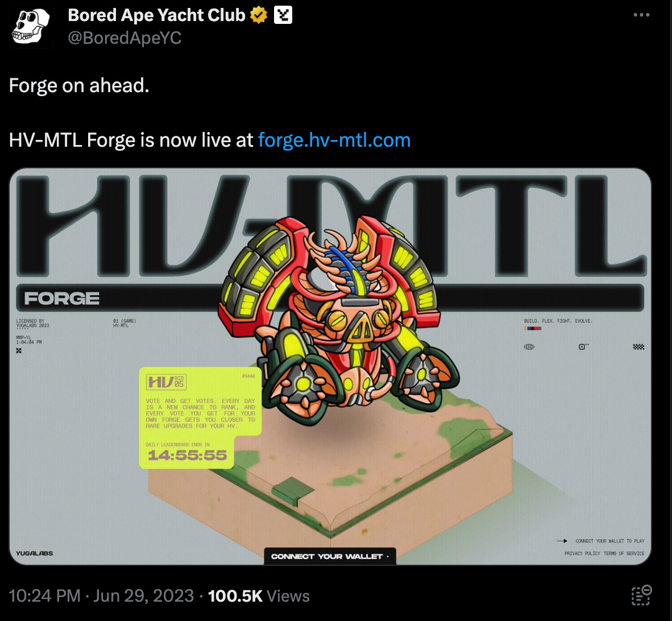Open the Bored Ape Yacht Club skull avatar
The height and width of the screenshot is (621, 672).
click(31, 27)
